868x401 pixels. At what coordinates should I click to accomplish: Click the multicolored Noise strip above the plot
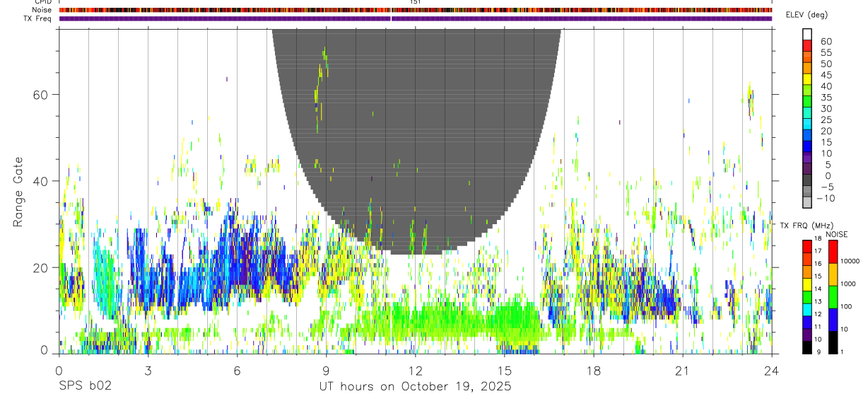click(416, 10)
